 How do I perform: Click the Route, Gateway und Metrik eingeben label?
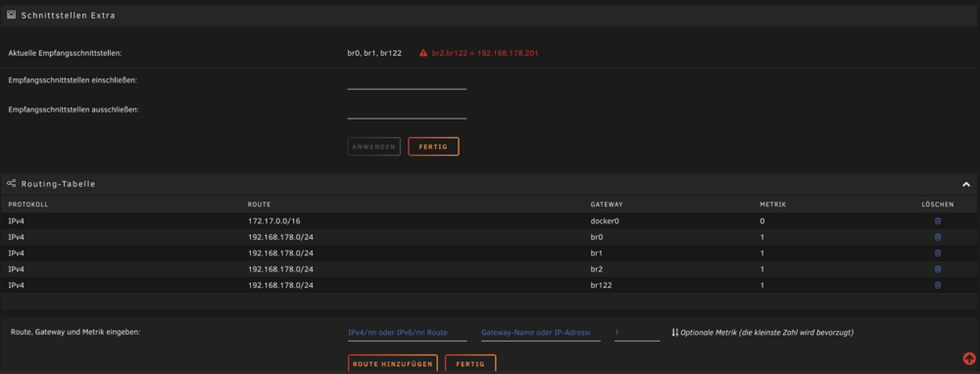tap(75, 332)
